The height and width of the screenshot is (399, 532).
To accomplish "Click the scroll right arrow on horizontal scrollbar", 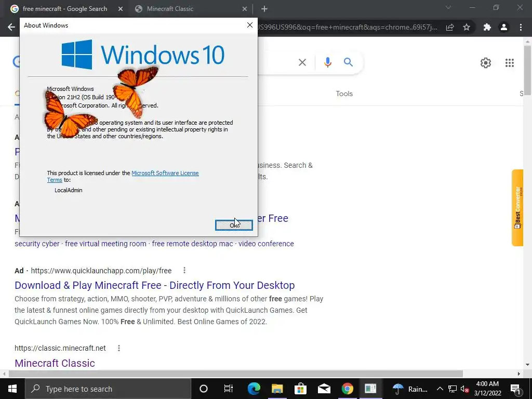I will [519, 374].
